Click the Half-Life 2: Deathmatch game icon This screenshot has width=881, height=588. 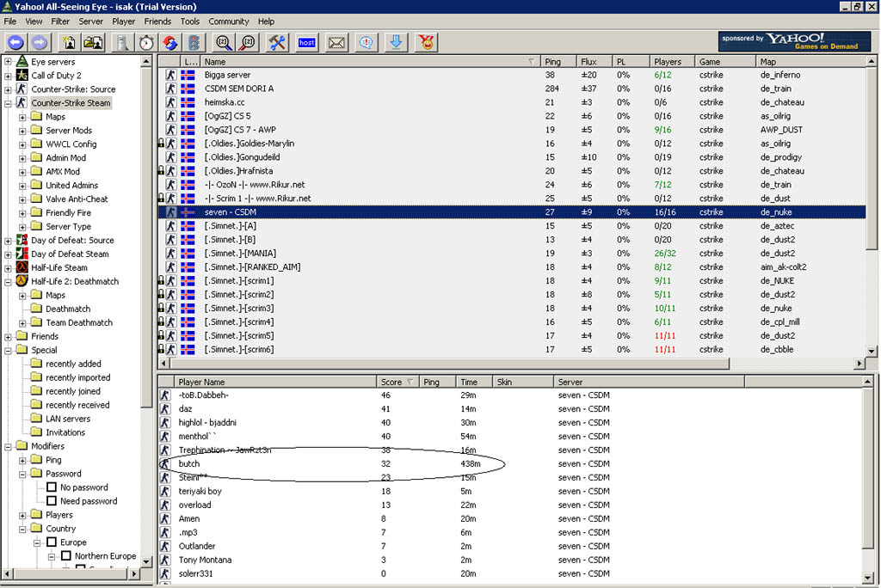(x=22, y=281)
